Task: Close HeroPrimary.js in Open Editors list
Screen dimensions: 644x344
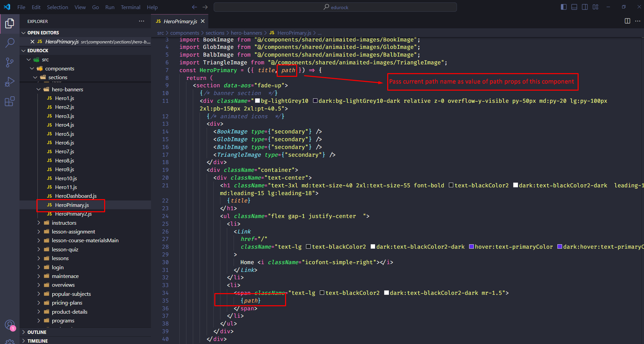Action: click(x=32, y=41)
